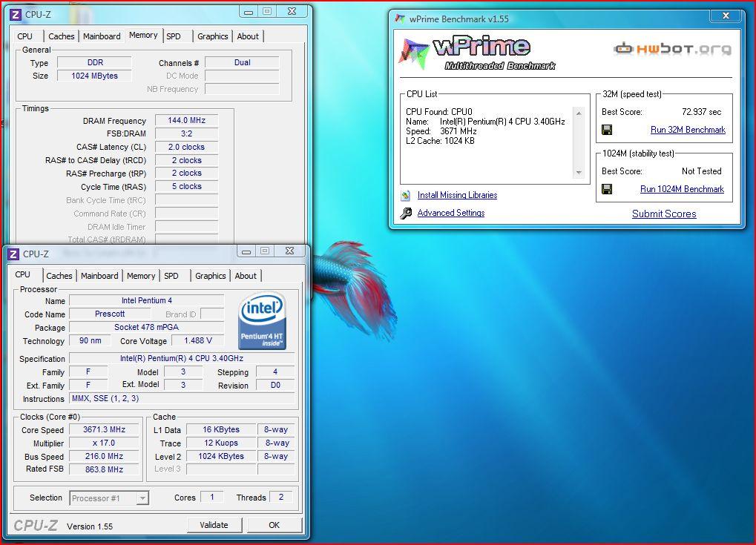Click Multiplier value x 17.0
Viewport: 756px width, 545px height.
[104, 443]
